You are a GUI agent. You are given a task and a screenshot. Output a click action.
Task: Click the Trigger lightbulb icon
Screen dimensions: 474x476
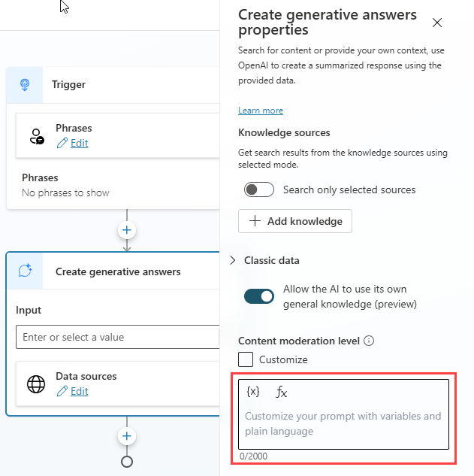[24, 84]
